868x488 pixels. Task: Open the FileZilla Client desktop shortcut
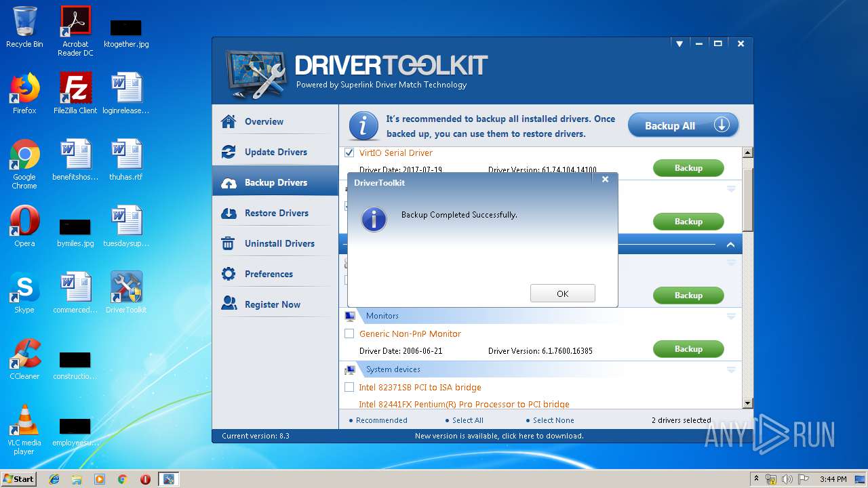tap(75, 94)
